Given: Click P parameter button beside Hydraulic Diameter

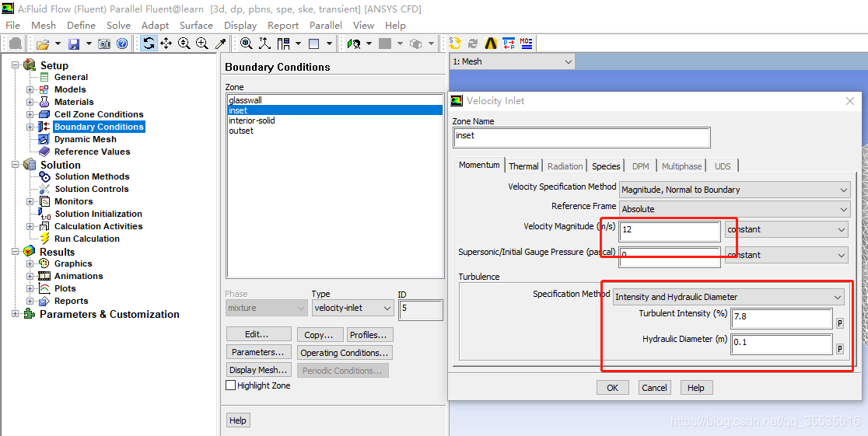Looking at the screenshot, I should (x=840, y=349).
